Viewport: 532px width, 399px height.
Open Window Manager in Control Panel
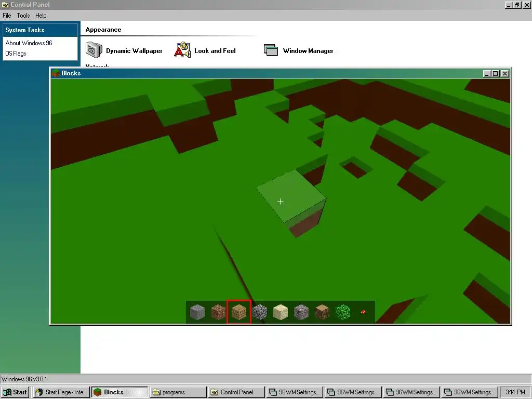click(x=299, y=50)
